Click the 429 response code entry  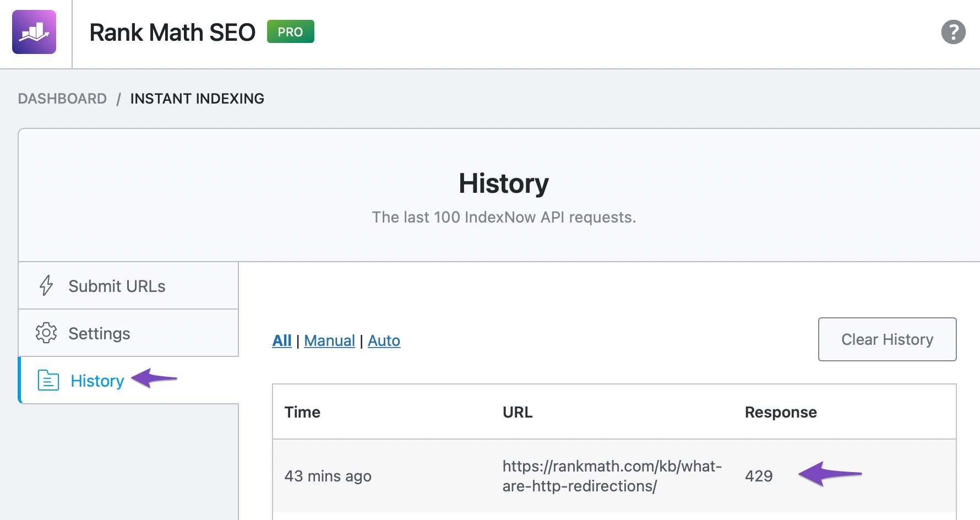[759, 476]
